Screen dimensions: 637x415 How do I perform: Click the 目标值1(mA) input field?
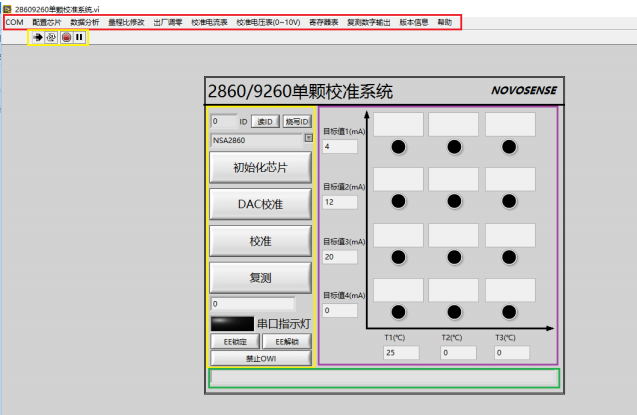(x=340, y=147)
